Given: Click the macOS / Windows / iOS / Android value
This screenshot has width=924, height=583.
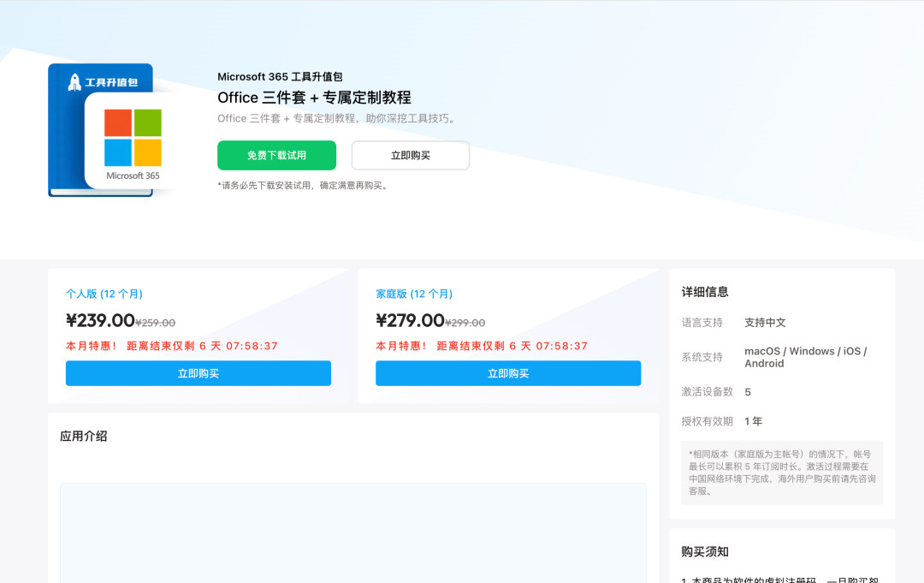Looking at the screenshot, I should coord(806,357).
